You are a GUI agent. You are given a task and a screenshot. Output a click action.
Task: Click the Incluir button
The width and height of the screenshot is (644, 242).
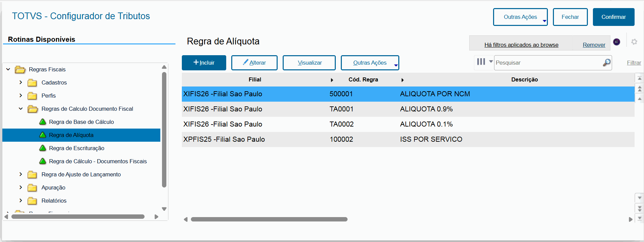click(204, 63)
